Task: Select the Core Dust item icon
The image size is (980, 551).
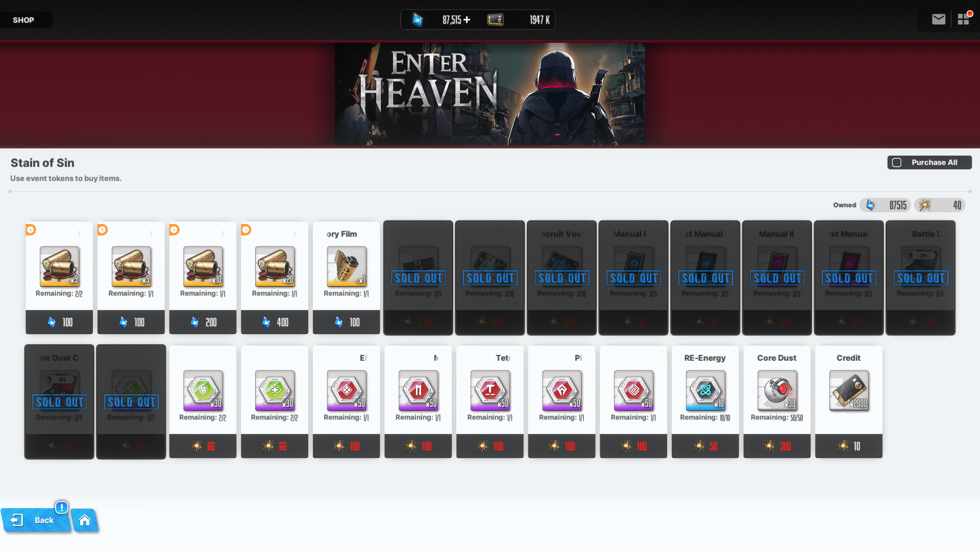Action: (776, 390)
